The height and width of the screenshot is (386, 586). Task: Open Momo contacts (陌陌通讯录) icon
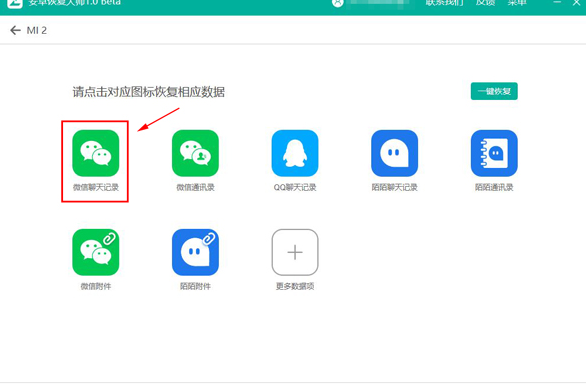(x=494, y=153)
